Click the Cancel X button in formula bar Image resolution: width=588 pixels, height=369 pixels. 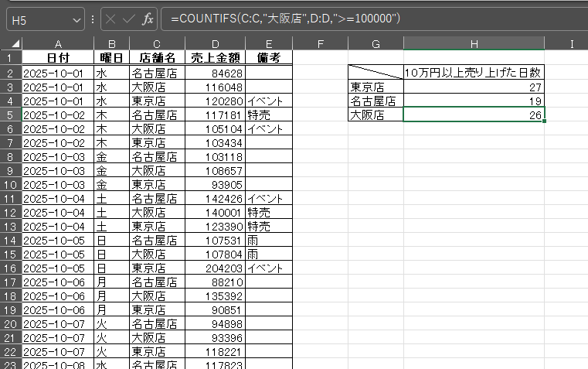click(111, 19)
